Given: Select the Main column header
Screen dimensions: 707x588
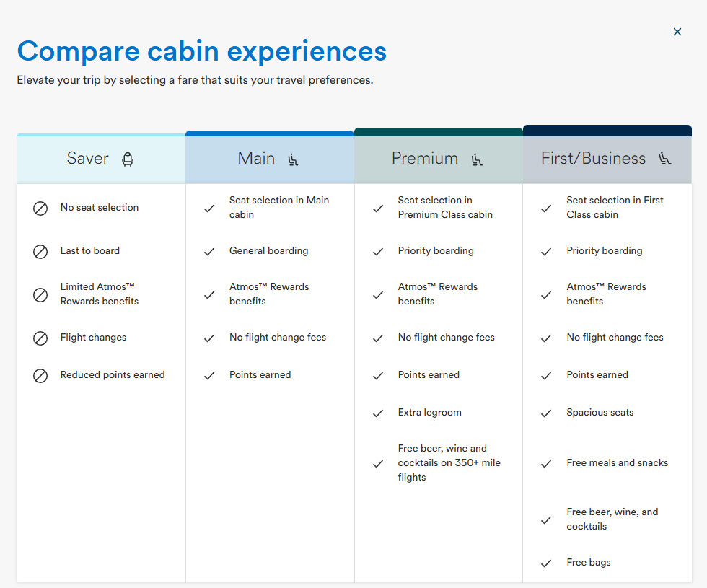Looking at the screenshot, I should click(x=256, y=159).
